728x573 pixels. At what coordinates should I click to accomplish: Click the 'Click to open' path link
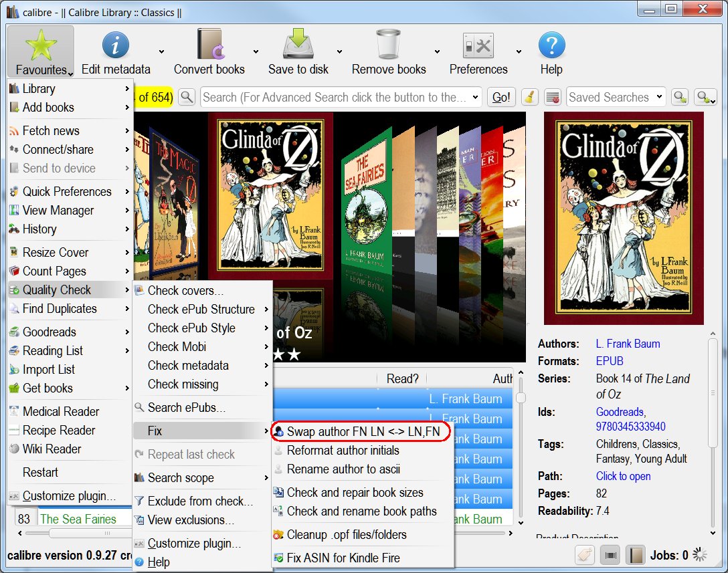pyautogui.click(x=623, y=476)
